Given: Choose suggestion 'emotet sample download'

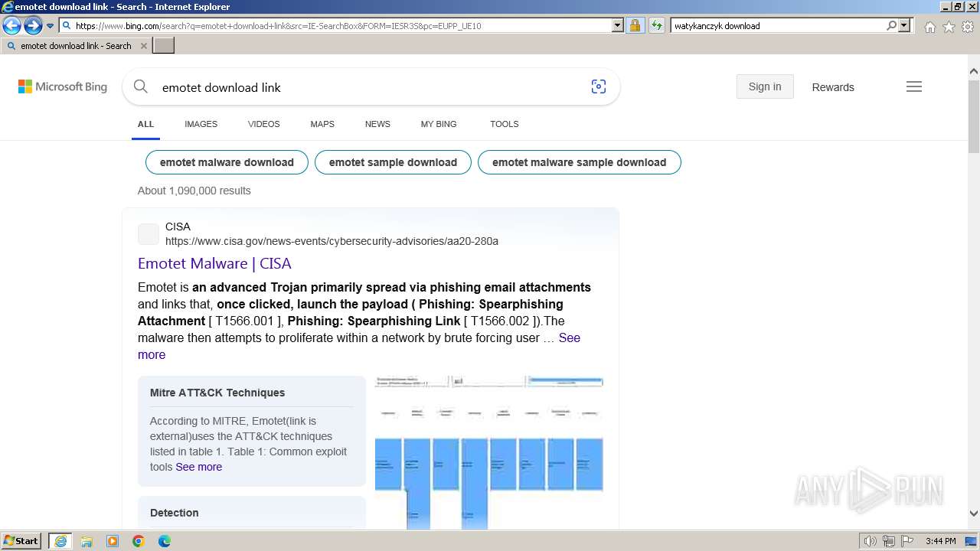Looking at the screenshot, I should coord(393,162).
